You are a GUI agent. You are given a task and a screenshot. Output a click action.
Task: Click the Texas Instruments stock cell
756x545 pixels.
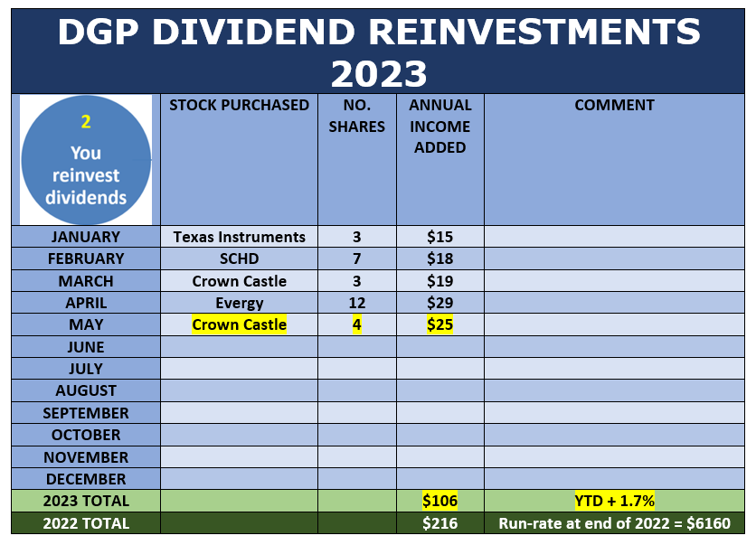(x=239, y=237)
